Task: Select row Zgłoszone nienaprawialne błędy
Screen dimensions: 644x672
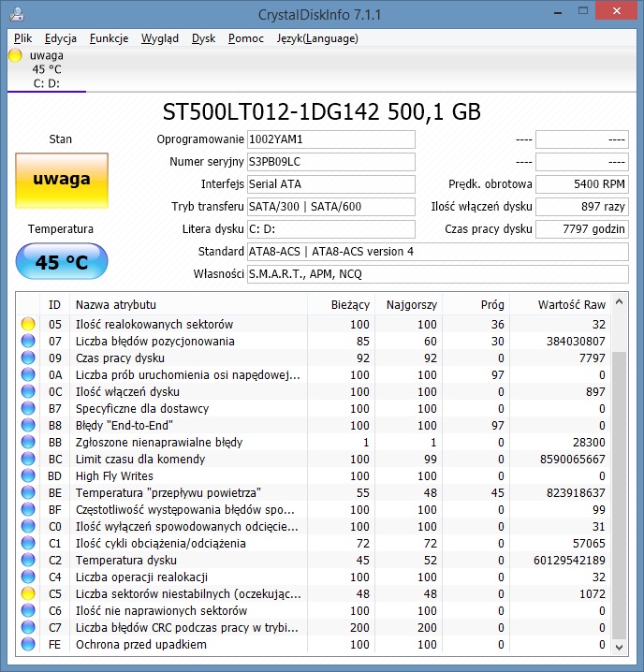Action: coord(314,442)
